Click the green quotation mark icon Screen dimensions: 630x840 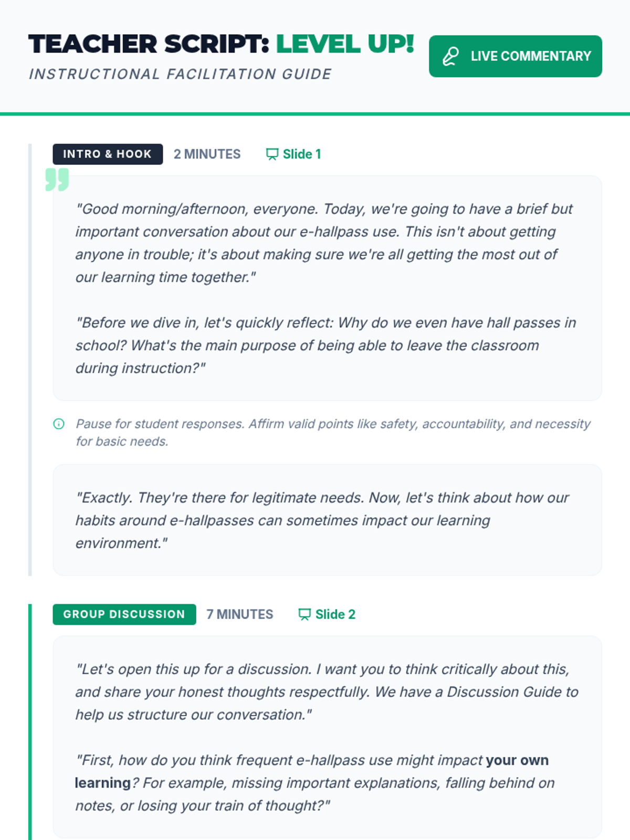(57, 180)
